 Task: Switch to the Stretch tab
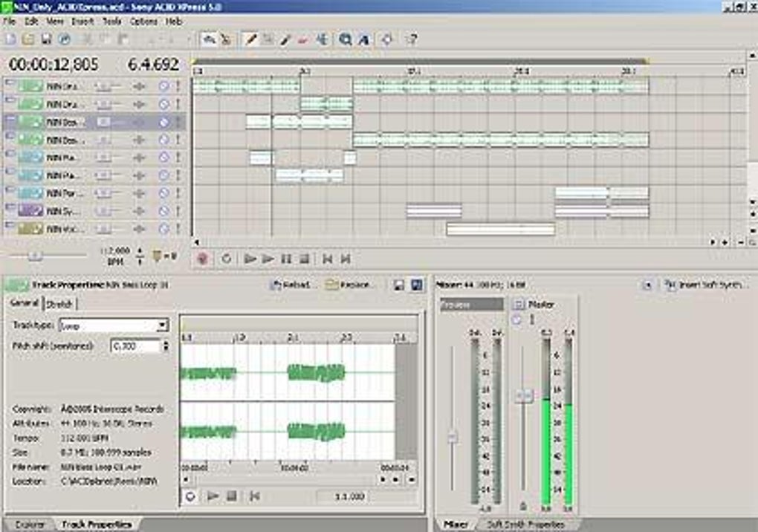click(59, 304)
